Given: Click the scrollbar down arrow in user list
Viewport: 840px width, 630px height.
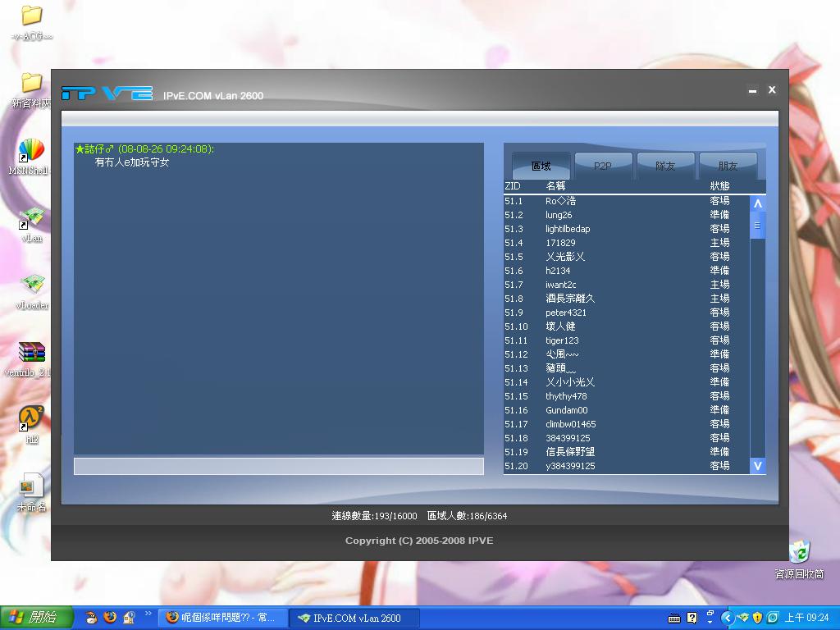Looking at the screenshot, I should tap(757, 466).
